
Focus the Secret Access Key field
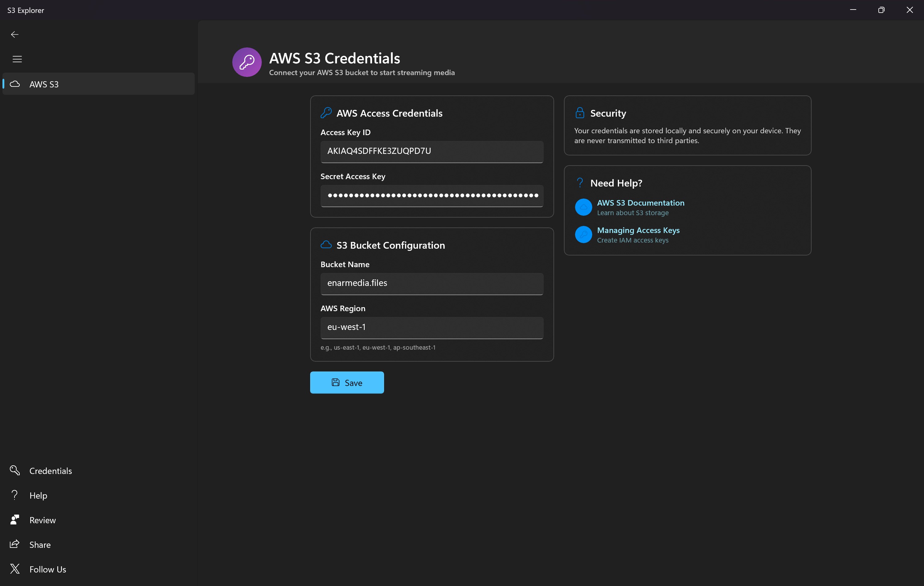(432, 195)
